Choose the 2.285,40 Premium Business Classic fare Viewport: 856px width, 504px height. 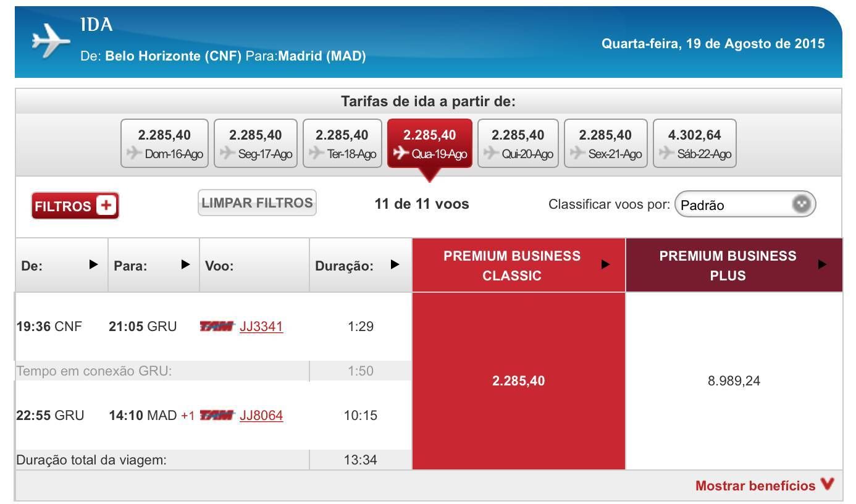[x=519, y=381]
